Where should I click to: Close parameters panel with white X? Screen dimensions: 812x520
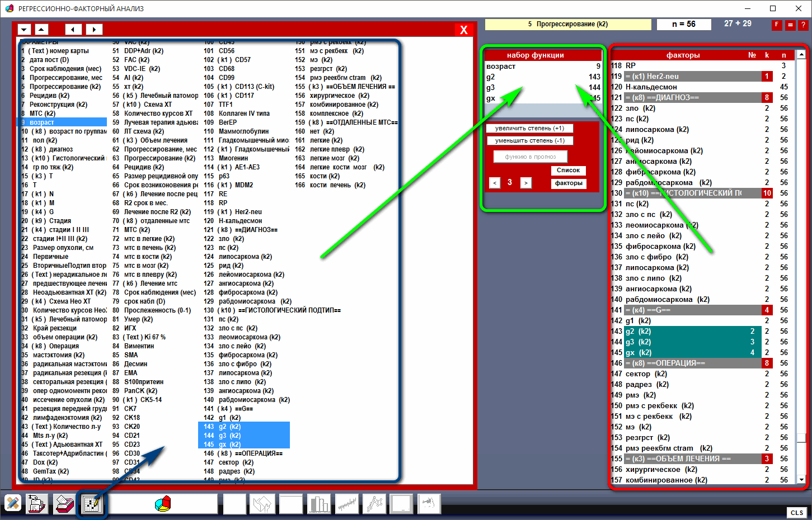463,30
